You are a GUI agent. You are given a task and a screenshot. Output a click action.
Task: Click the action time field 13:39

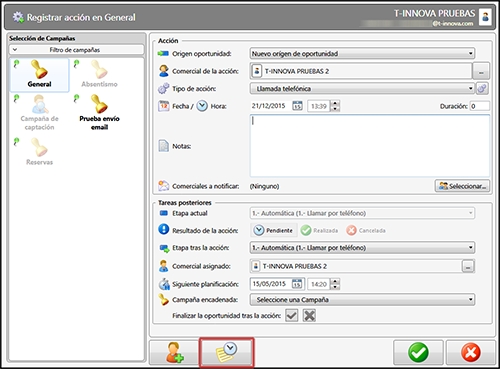tap(319, 106)
